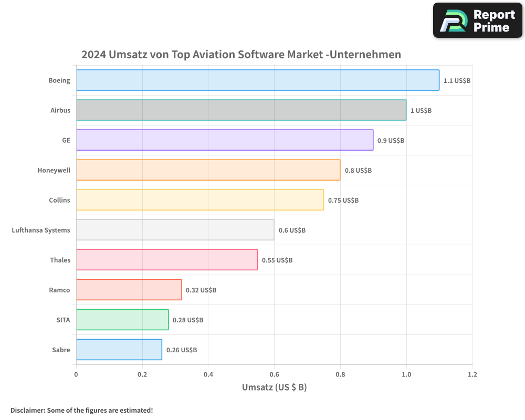This screenshot has height=420, width=525.
Task: Select the Airbus revenue bar
Action: point(241,110)
